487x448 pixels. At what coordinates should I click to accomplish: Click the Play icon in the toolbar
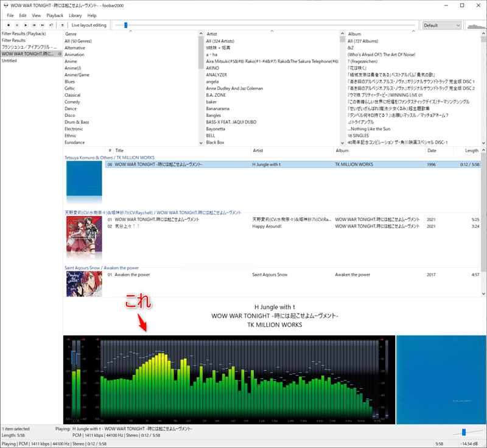25,25
